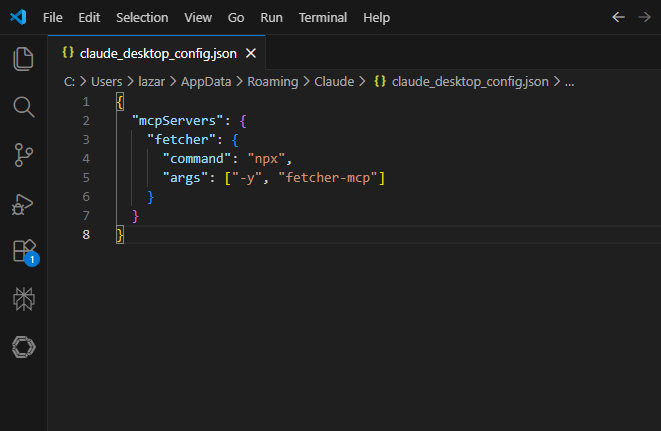This screenshot has width=661, height=431.
Task: Open the hexagonal knot icon view
Action: [x=24, y=347]
